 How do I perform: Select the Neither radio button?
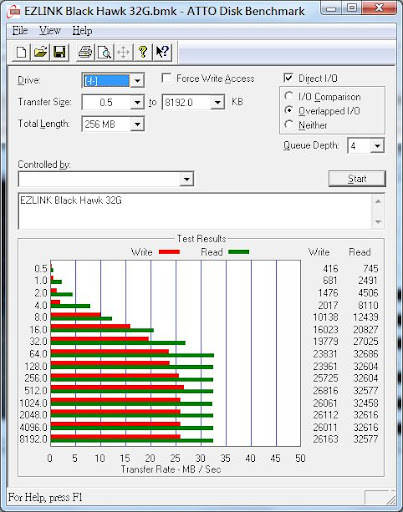tap(289, 125)
